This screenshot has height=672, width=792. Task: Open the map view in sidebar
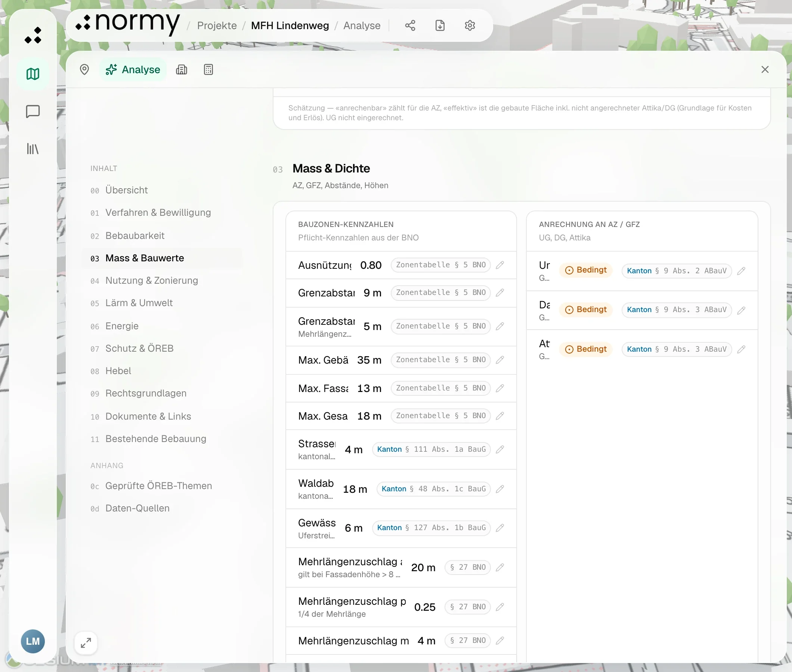[33, 74]
